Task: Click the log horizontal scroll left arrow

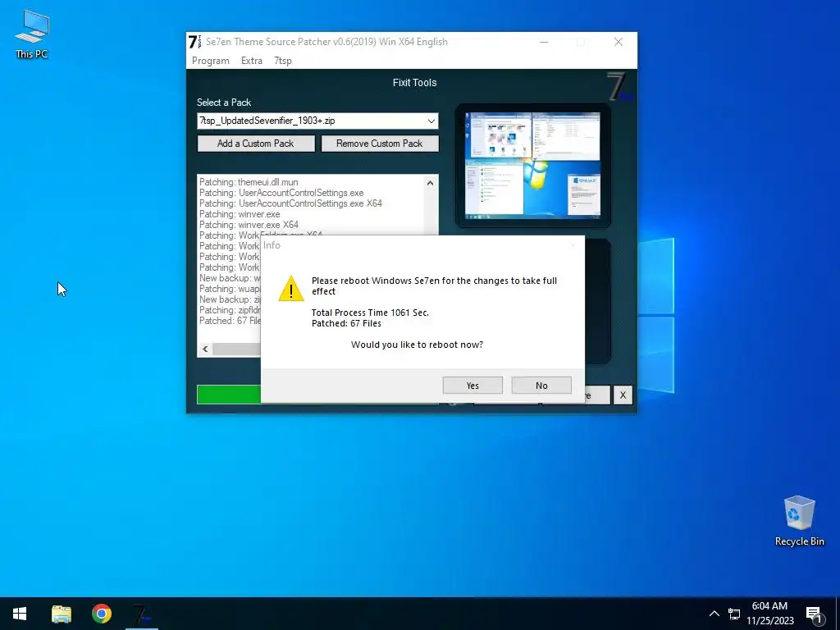Action: pyautogui.click(x=205, y=349)
